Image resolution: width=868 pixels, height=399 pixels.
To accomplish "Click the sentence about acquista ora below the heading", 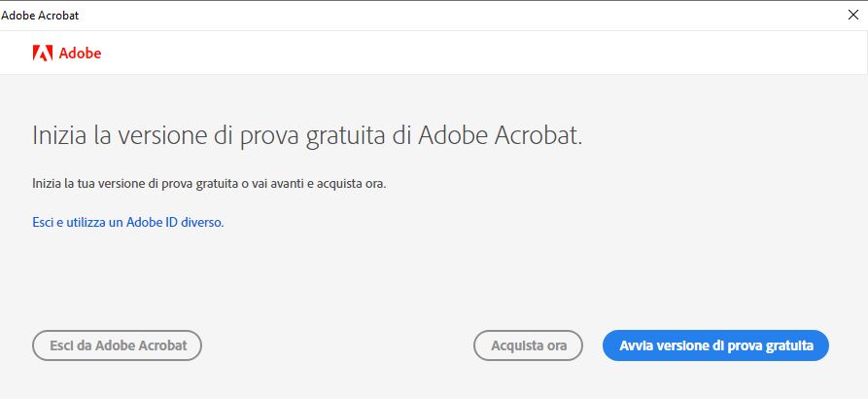I will 209,183.
